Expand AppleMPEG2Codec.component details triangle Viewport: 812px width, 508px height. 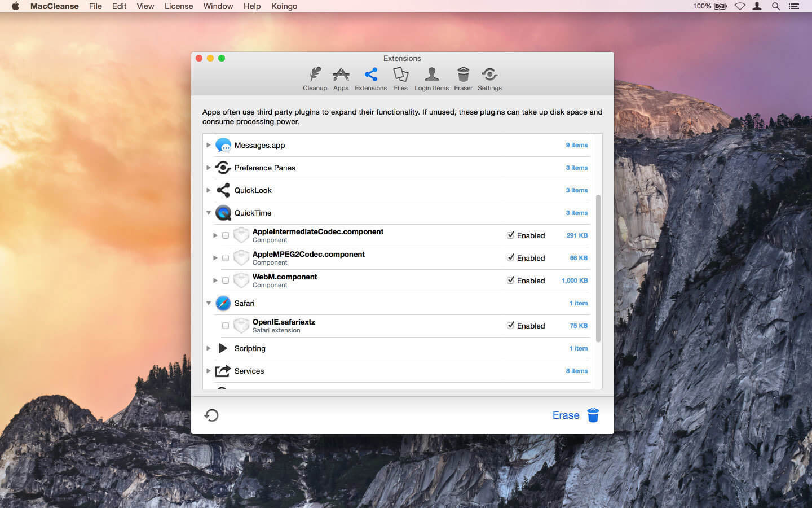coord(215,258)
